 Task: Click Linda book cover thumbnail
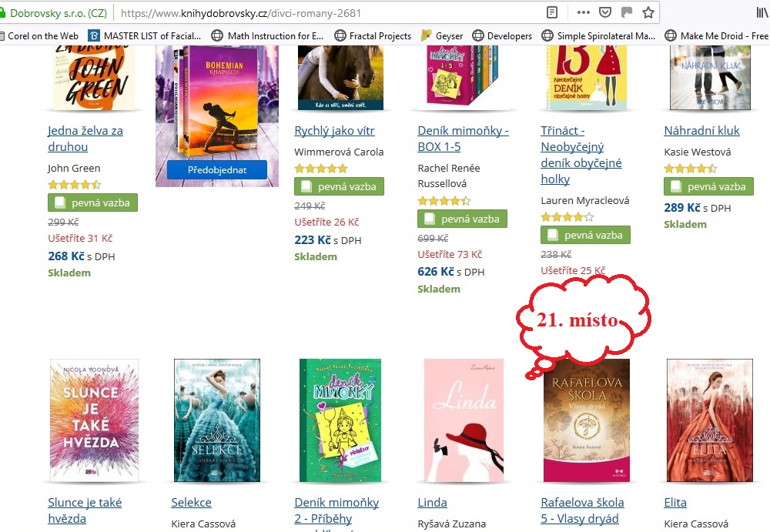pyautogui.click(x=464, y=420)
